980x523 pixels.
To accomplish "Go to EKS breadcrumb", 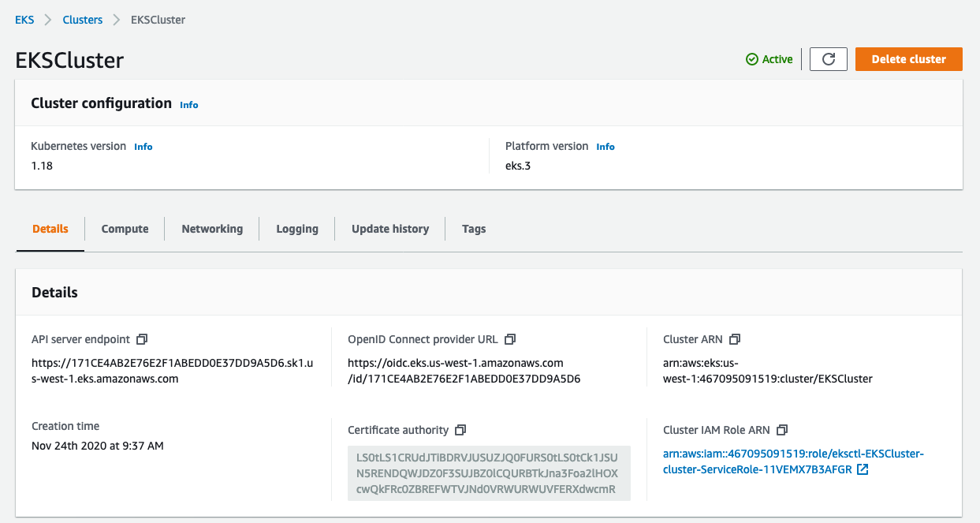I will click(x=24, y=20).
